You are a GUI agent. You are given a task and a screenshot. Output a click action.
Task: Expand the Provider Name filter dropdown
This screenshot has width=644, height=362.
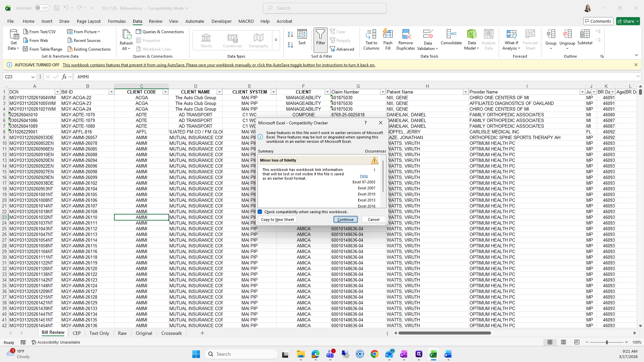(x=582, y=92)
